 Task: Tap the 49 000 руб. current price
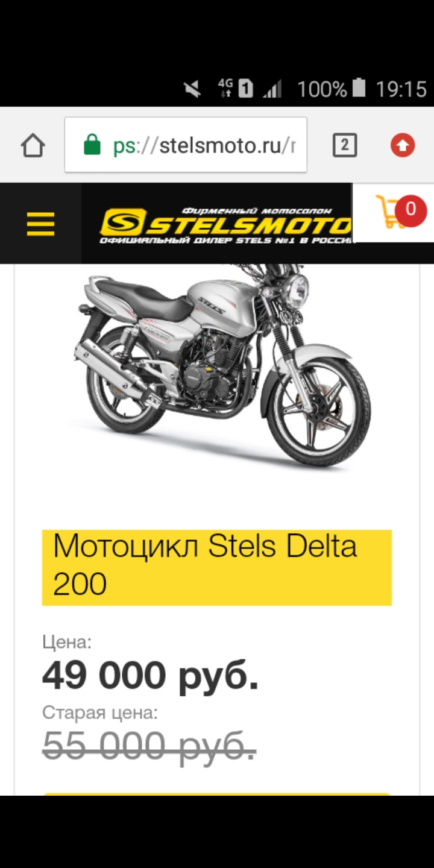[151, 676]
